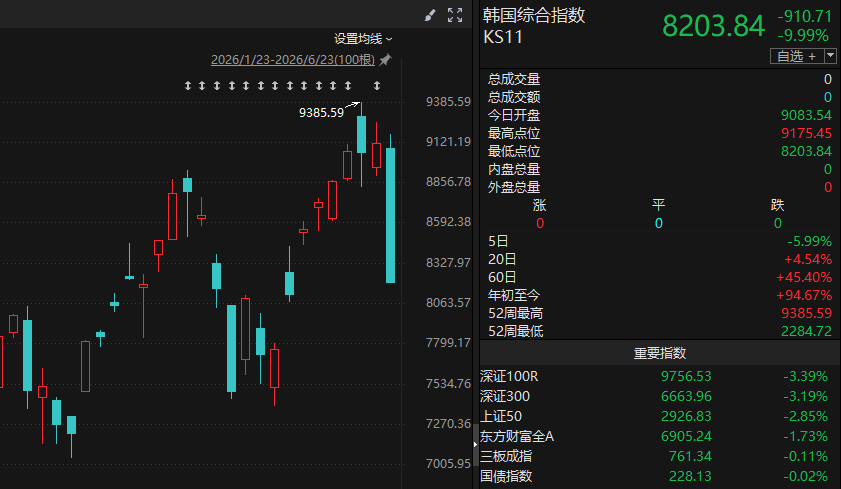This screenshot has width=841, height=489.
Task: Pin the date range with pushpin icon
Action: click(385, 60)
